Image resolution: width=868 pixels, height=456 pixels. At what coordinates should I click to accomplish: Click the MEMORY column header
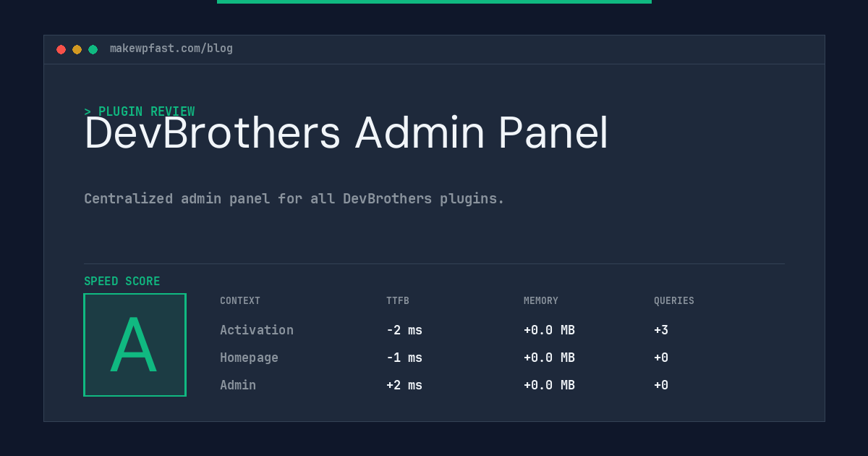point(541,300)
